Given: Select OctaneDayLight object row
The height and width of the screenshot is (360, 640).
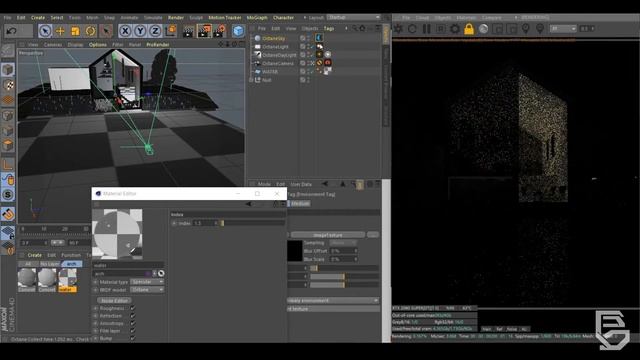Looking at the screenshot, I should coord(279,55).
